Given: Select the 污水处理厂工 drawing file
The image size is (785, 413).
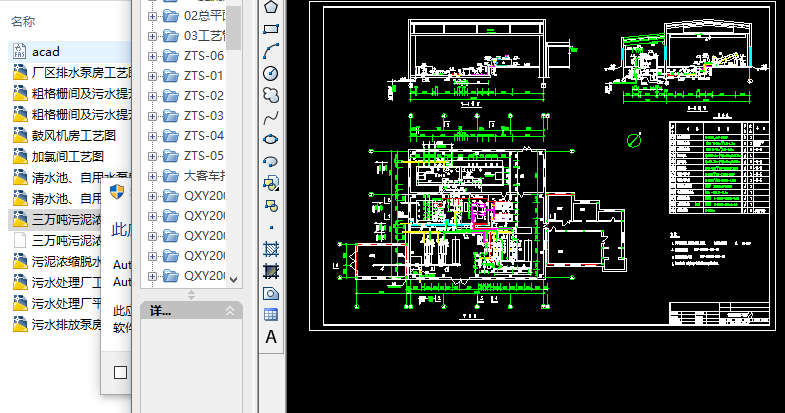Looking at the screenshot, I should (x=55, y=282).
